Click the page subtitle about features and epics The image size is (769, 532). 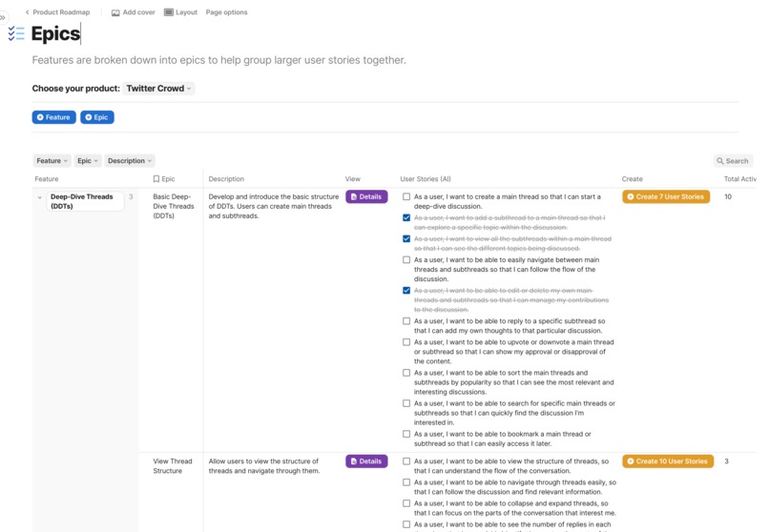pos(218,60)
